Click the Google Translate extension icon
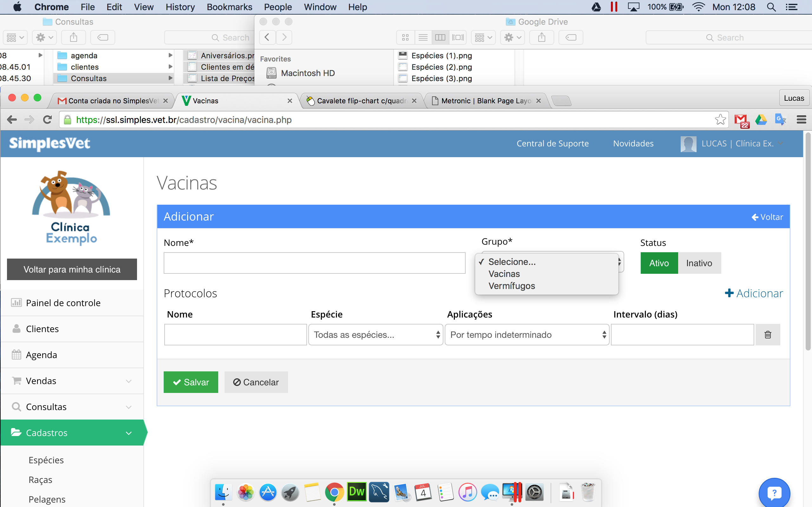 pos(781,120)
